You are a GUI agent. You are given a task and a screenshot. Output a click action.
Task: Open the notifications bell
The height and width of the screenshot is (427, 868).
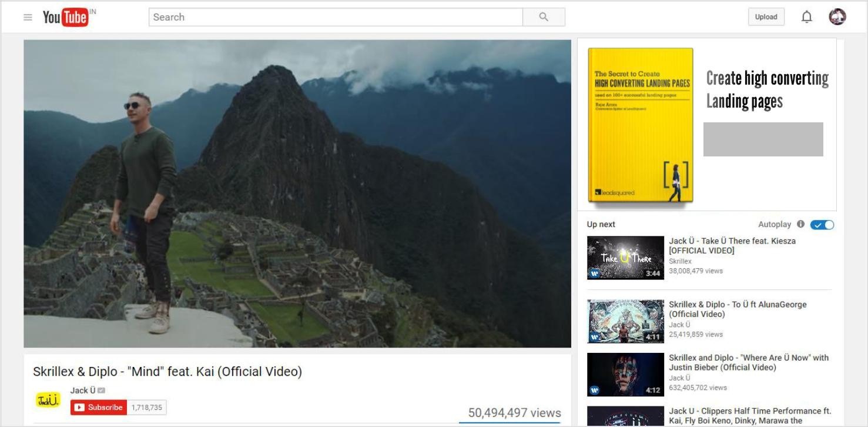pyautogui.click(x=807, y=17)
